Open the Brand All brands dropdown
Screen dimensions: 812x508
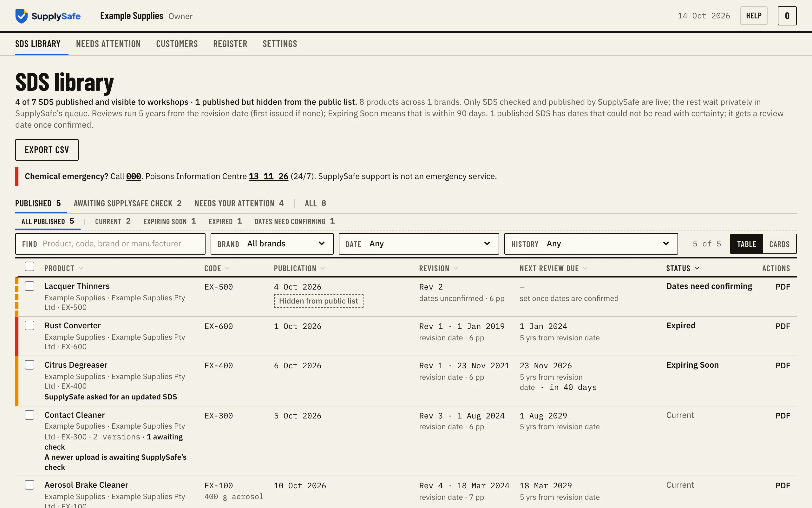point(272,244)
